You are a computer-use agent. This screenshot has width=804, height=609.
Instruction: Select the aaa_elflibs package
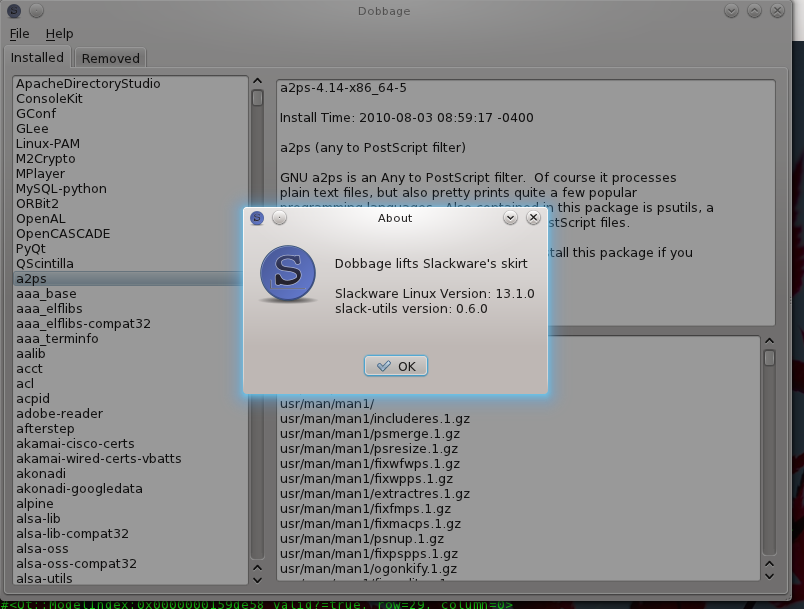click(x=130, y=309)
